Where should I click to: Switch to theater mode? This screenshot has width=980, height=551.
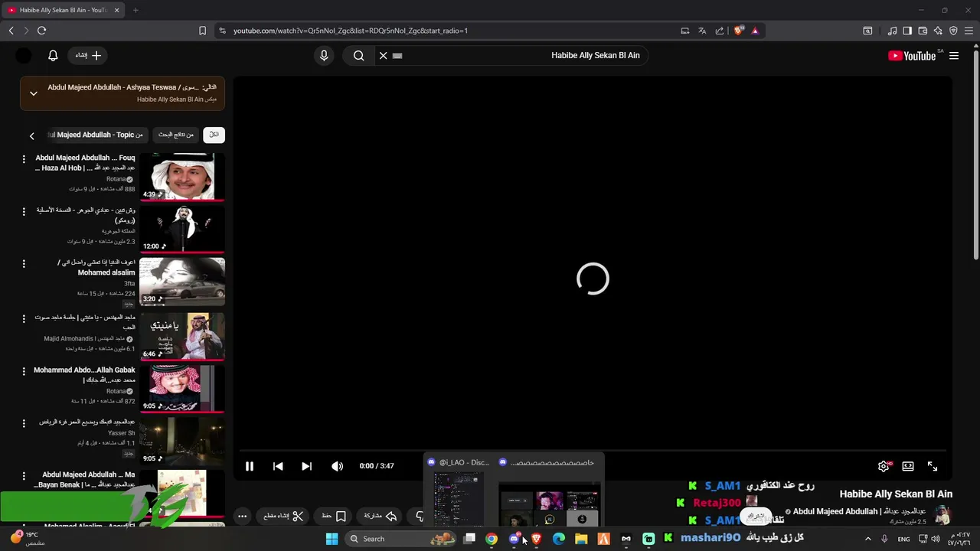(x=908, y=466)
